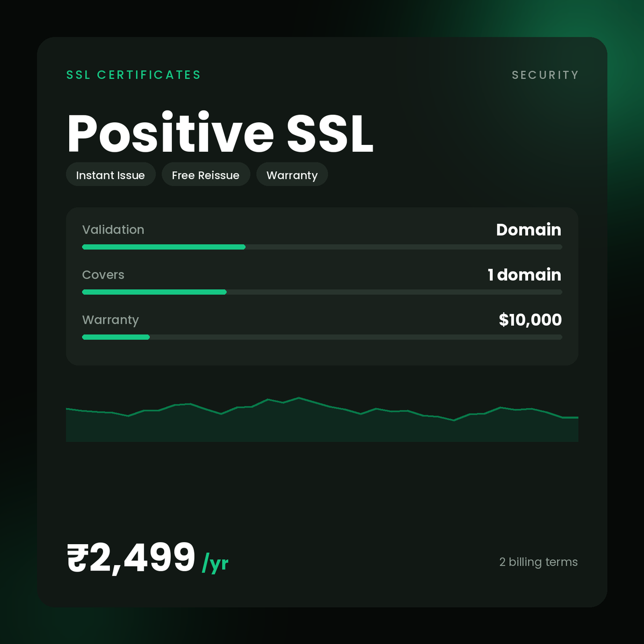Click the /yr billing suffix
Image resolution: width=644 pixels, height=644 pixels.
pos(215,563)
